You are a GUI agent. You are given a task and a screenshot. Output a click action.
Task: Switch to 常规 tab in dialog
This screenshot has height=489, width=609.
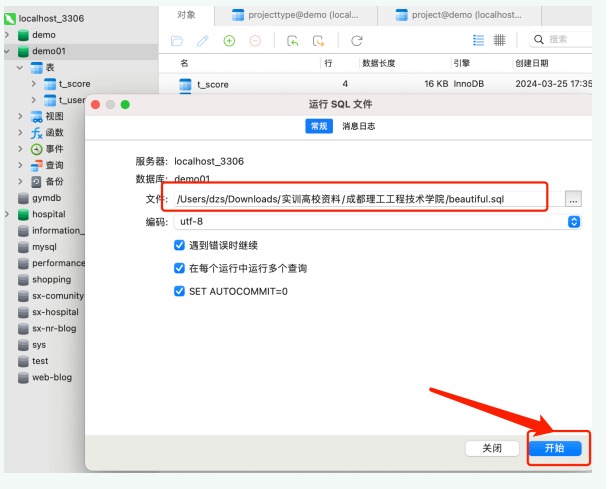click(319, 126)
